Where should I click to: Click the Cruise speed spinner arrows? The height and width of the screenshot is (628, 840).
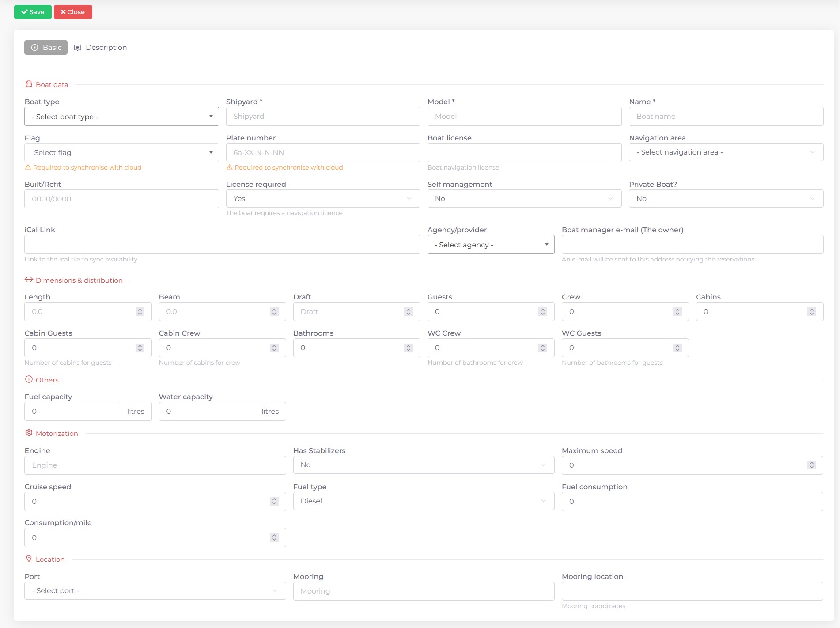(274, 501)
